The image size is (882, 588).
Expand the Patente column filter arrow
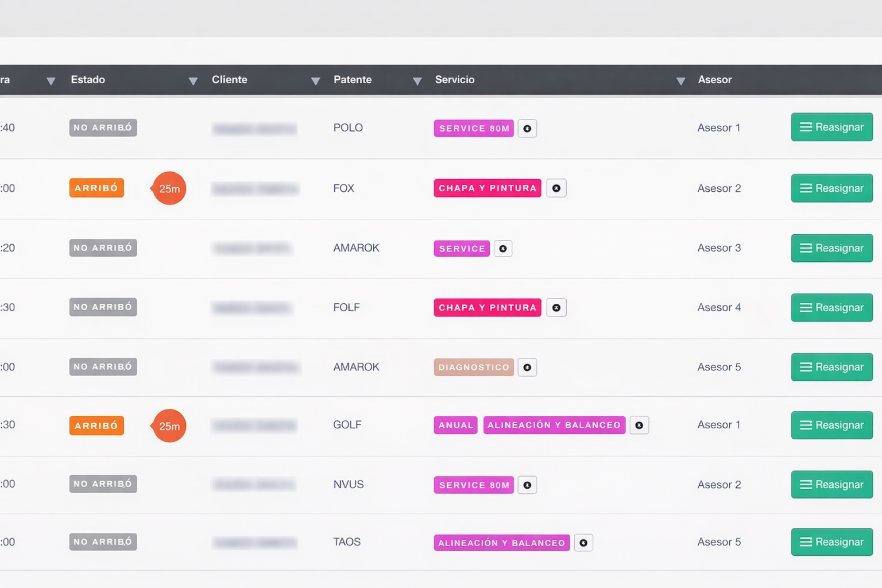click(x=417, y=81)
